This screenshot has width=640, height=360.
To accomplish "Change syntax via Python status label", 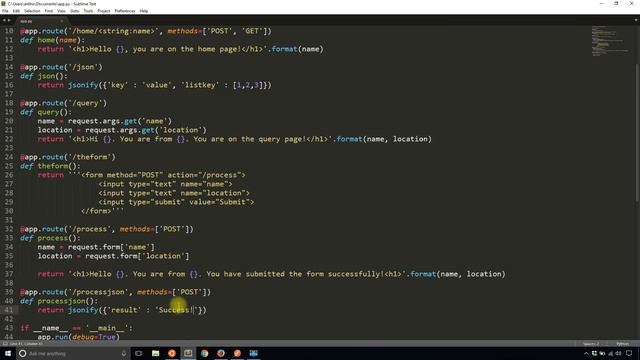I will click(x=622, y=344).
